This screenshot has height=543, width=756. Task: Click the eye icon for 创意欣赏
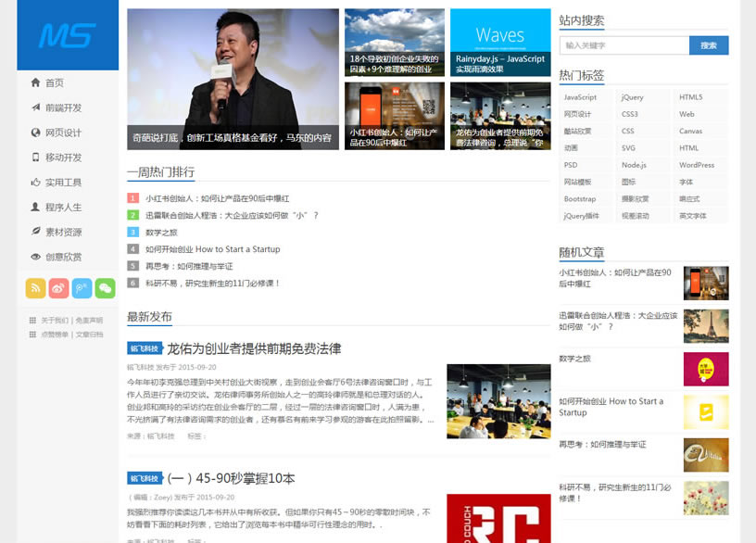(35, 257)
